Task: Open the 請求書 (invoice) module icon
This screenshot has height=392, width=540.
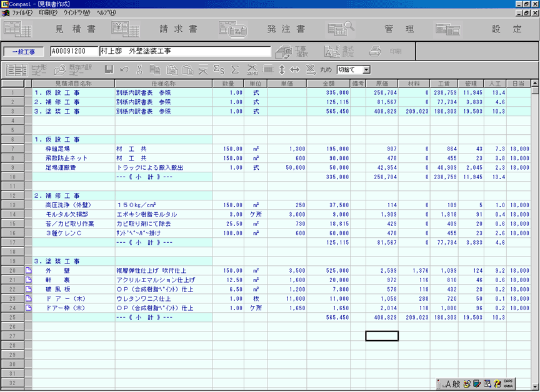Action: tap(126, 29)
